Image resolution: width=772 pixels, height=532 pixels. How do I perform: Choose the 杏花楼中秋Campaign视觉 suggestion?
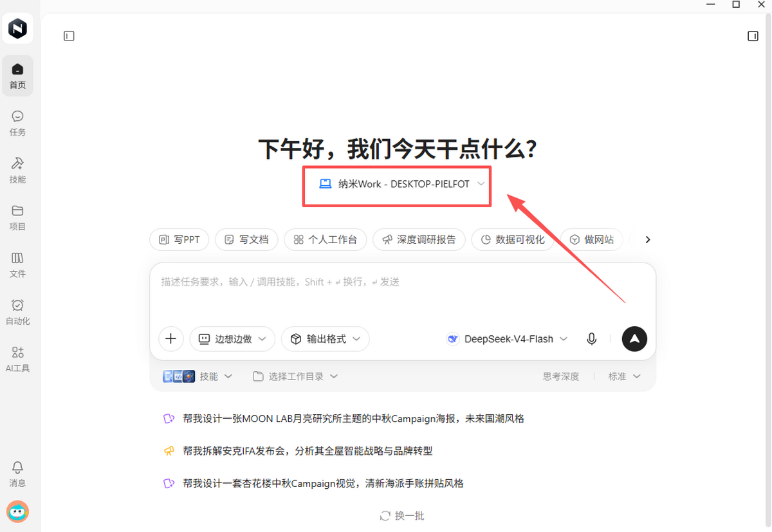313,483
